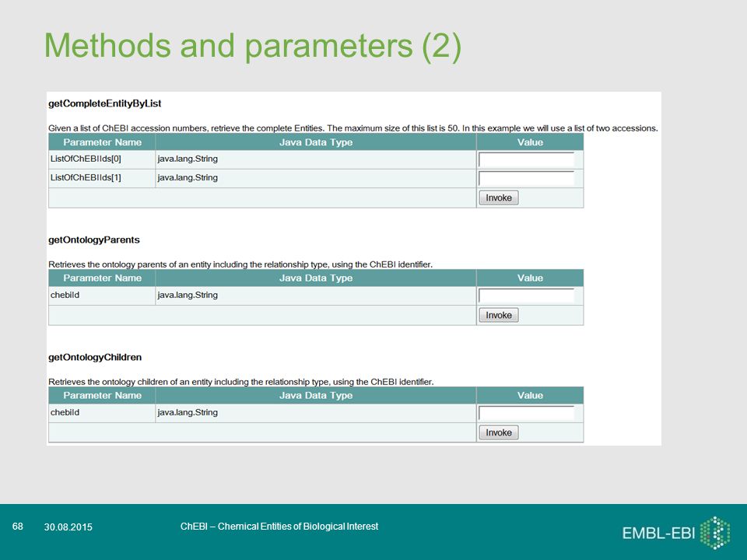Click the Invoke button under getCompleteEntityByList
The width and height of the screenshot is (747, 560).
coord(498,198)
